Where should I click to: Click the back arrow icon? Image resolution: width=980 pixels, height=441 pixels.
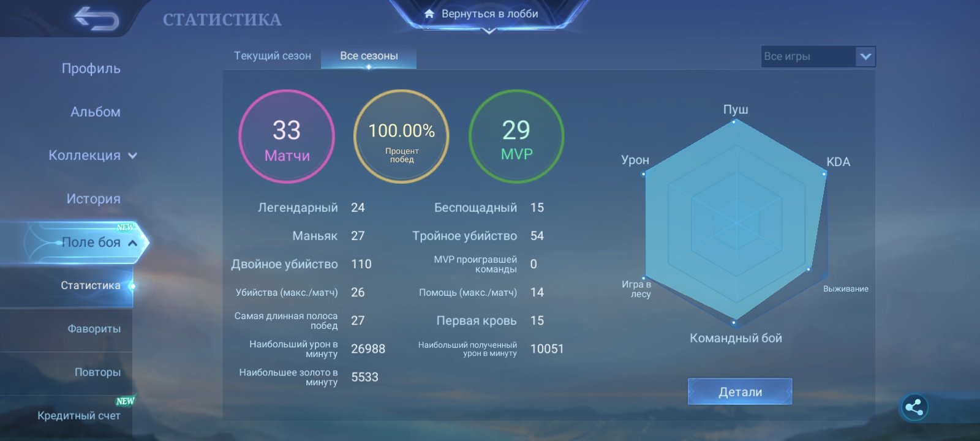coord(97,19)
